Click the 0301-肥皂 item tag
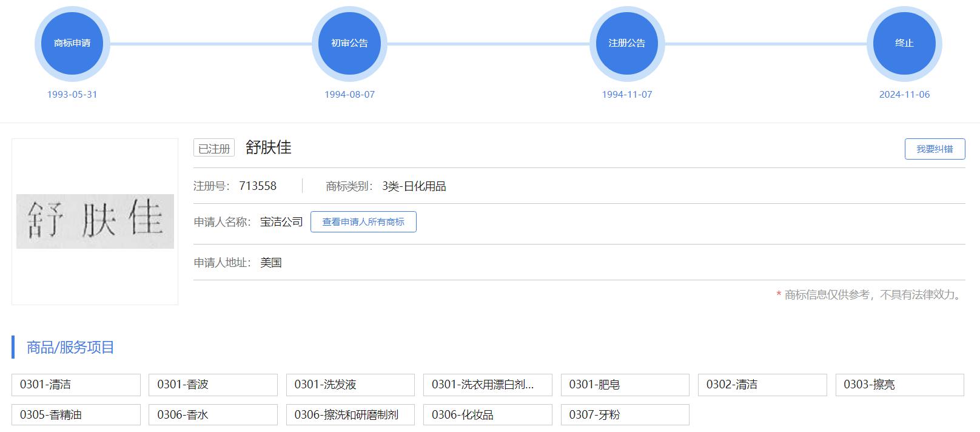This screenshot has width=980, height=432. point(625,385)
